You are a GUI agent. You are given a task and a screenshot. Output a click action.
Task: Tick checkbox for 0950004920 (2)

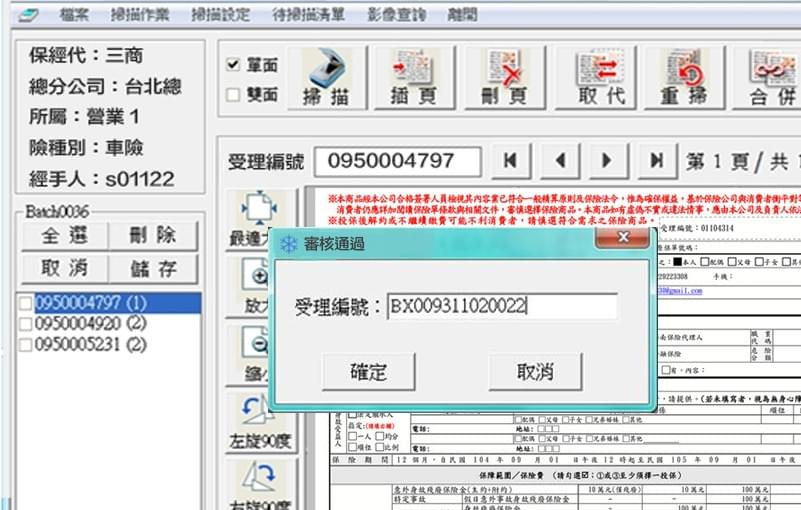pos(25,323)
